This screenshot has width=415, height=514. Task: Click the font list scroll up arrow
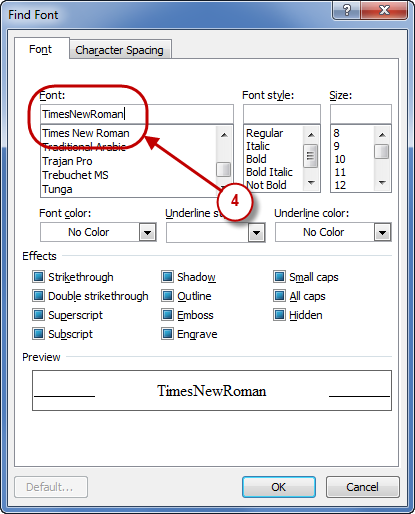pyautogui.click(x=224, y=135)
